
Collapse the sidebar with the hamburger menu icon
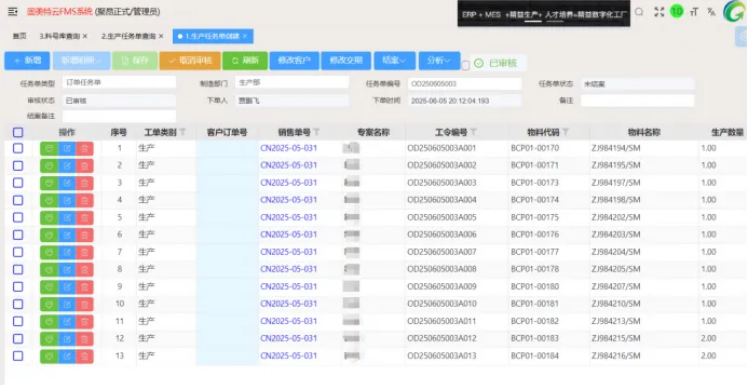pyautogui.click(x=13, y=11)
